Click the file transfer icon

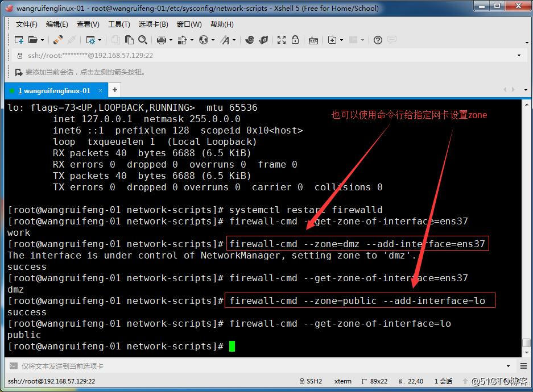pos(183,40)
